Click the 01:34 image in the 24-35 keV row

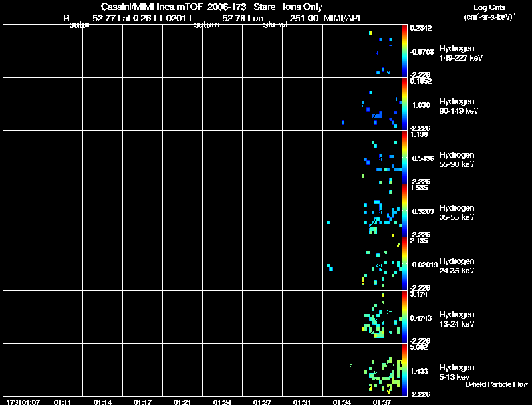[342, 264]
